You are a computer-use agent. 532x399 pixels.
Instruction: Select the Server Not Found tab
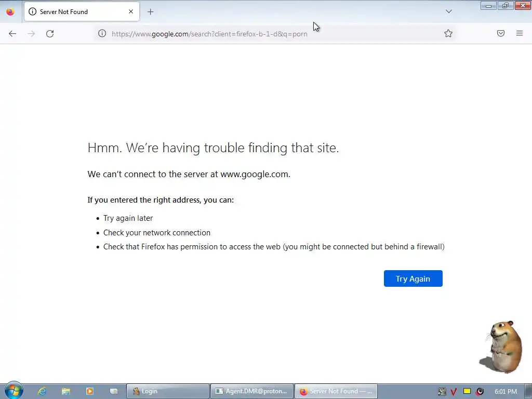pyautogui.click(x=82, y=11)
